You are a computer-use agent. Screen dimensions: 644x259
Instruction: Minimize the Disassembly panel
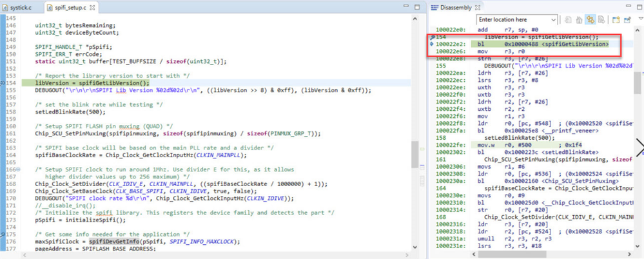coord(628,7)
